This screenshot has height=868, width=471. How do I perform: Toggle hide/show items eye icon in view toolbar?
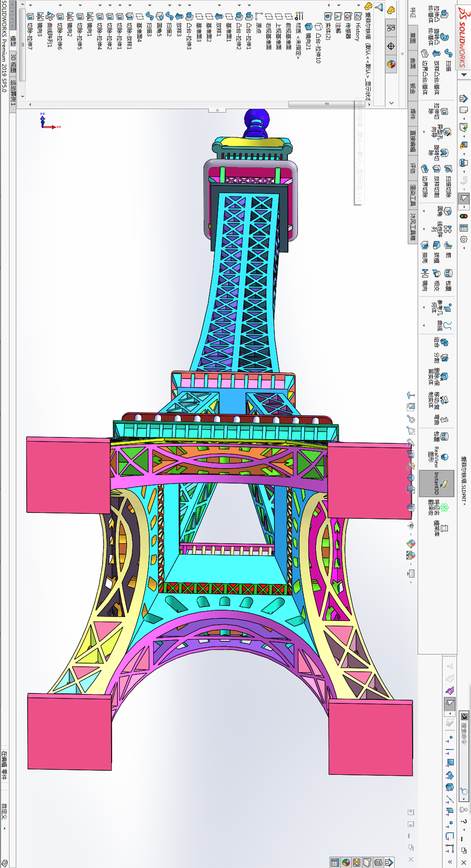(x=411, y=526)
